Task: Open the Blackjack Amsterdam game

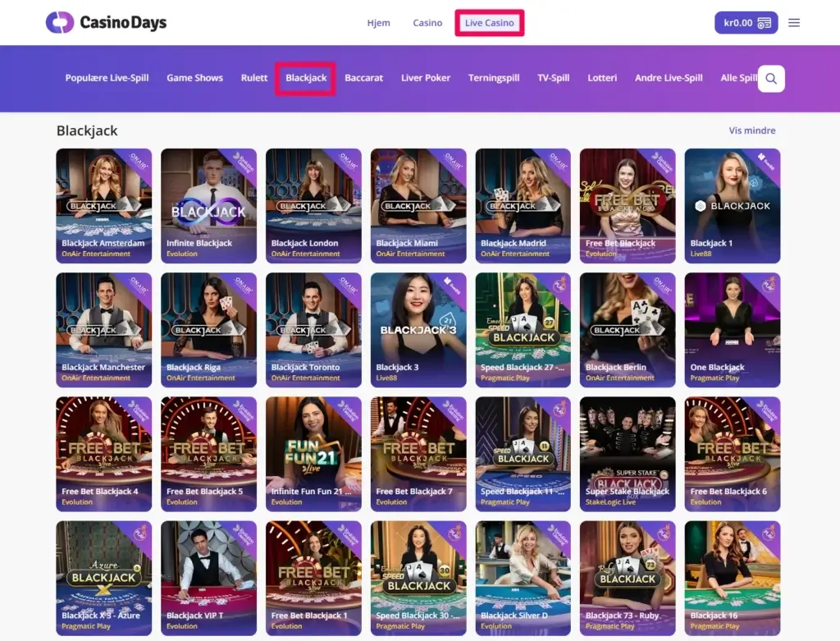Action: tap(104, 206)
